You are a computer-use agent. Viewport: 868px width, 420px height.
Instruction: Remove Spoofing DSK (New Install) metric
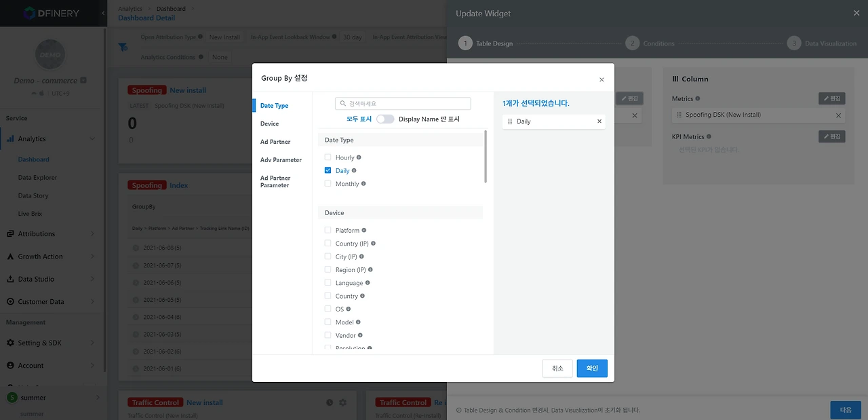tap(838, 115)
